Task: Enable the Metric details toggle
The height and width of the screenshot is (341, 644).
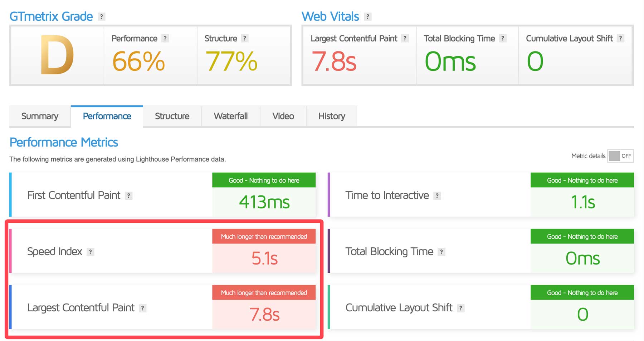Action: pos(620,156)
